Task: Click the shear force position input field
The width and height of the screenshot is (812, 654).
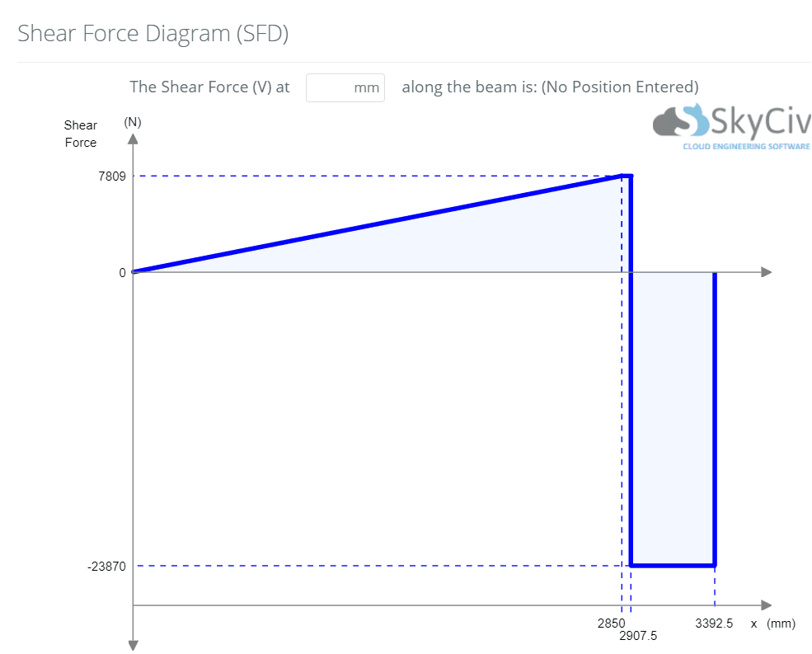Action: coord(345,87)
